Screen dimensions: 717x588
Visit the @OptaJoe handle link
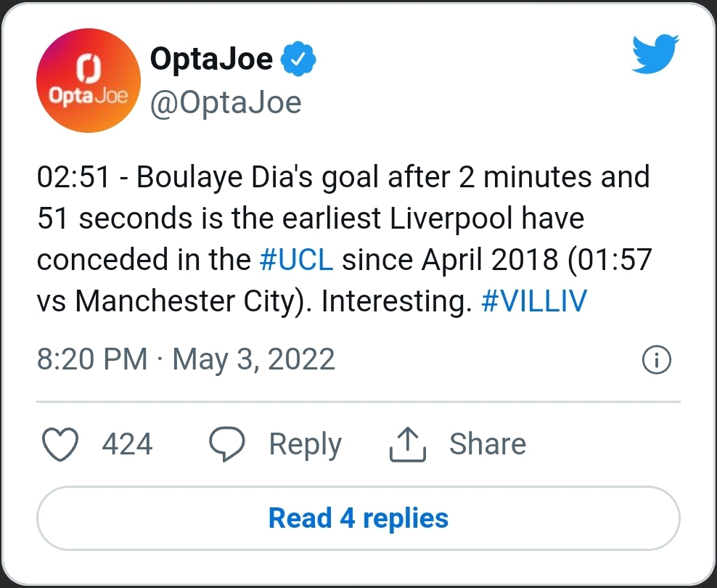click(x=225, y=102)
